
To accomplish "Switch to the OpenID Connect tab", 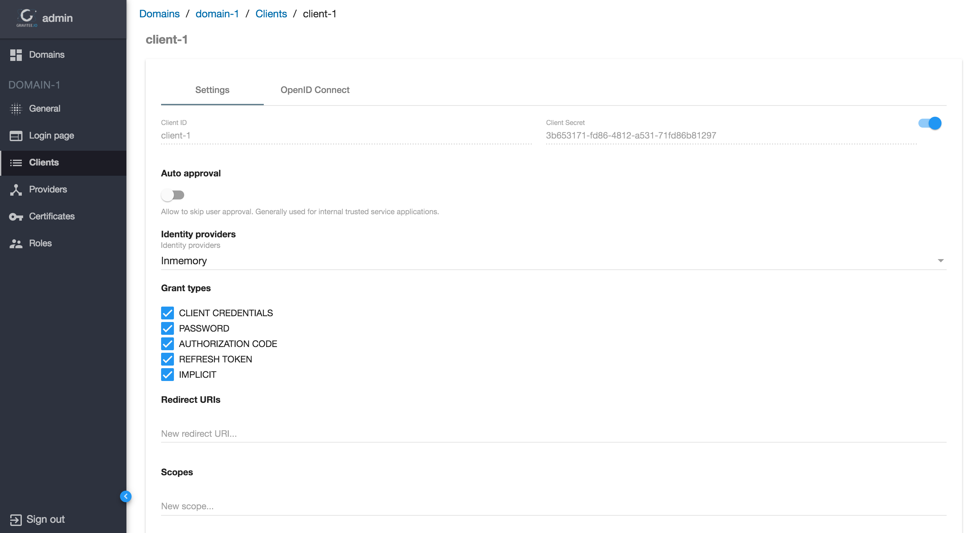I will (314, 90).
